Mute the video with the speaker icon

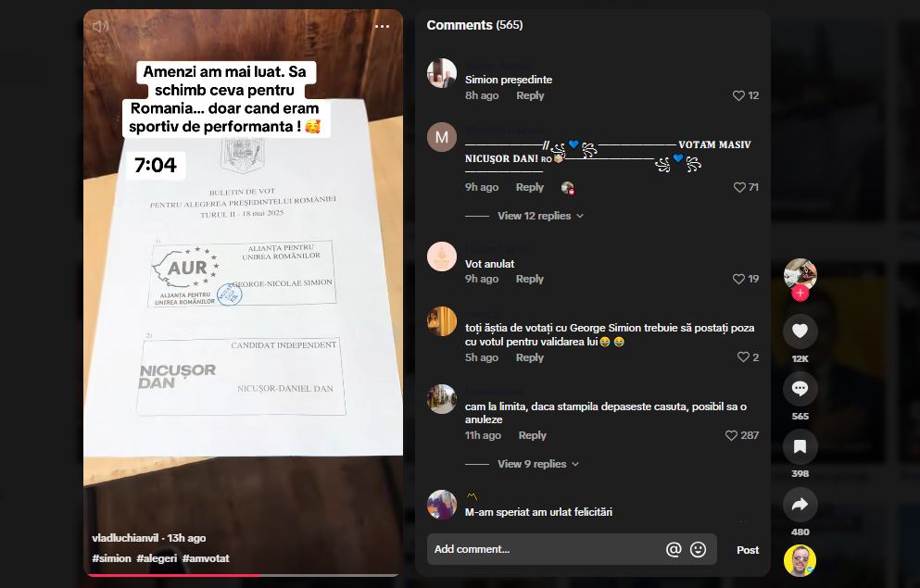(100, 26)
